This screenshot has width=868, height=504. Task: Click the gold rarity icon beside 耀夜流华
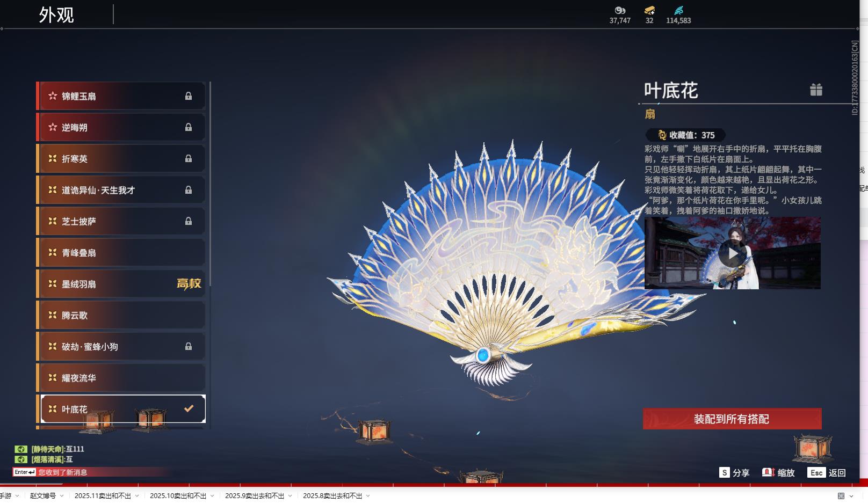click(53, 378)
